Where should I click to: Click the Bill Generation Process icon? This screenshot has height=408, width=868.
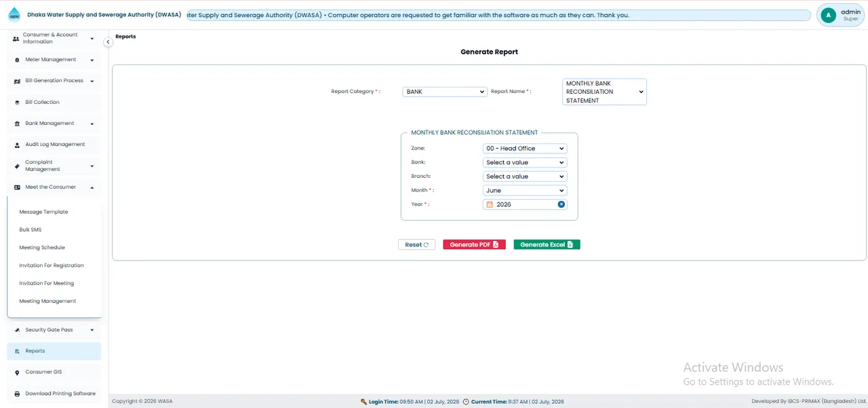17,81
